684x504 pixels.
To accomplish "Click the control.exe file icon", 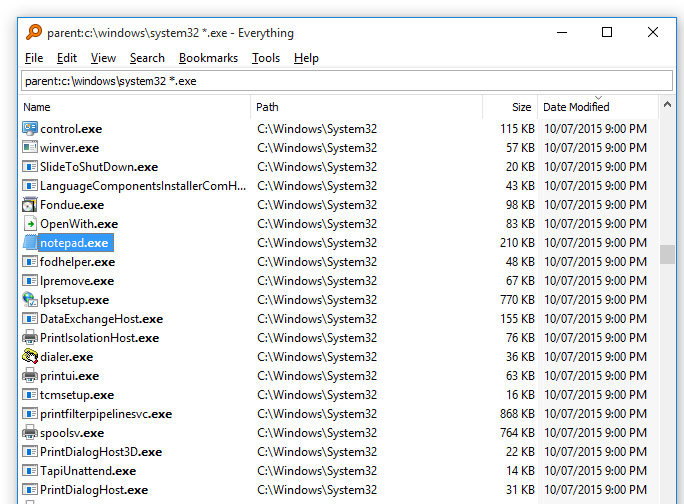I will 30,129.
